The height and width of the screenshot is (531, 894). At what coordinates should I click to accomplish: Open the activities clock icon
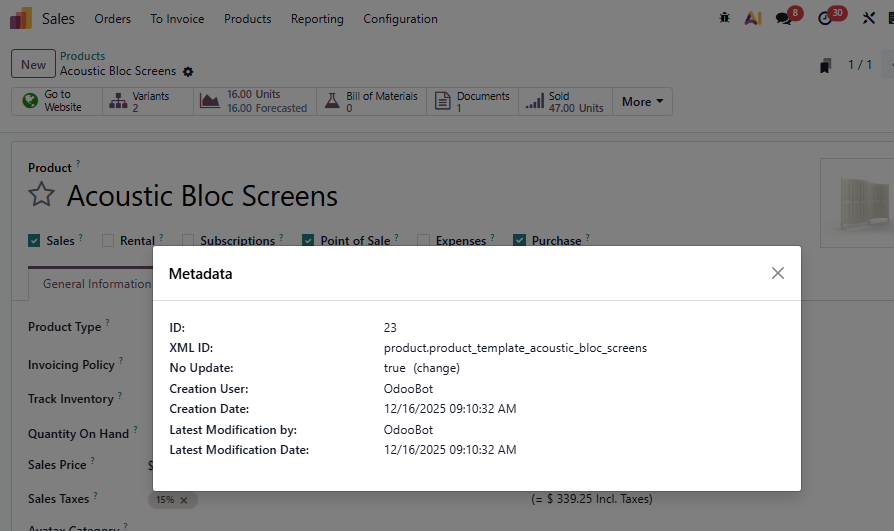click(825, 18)
